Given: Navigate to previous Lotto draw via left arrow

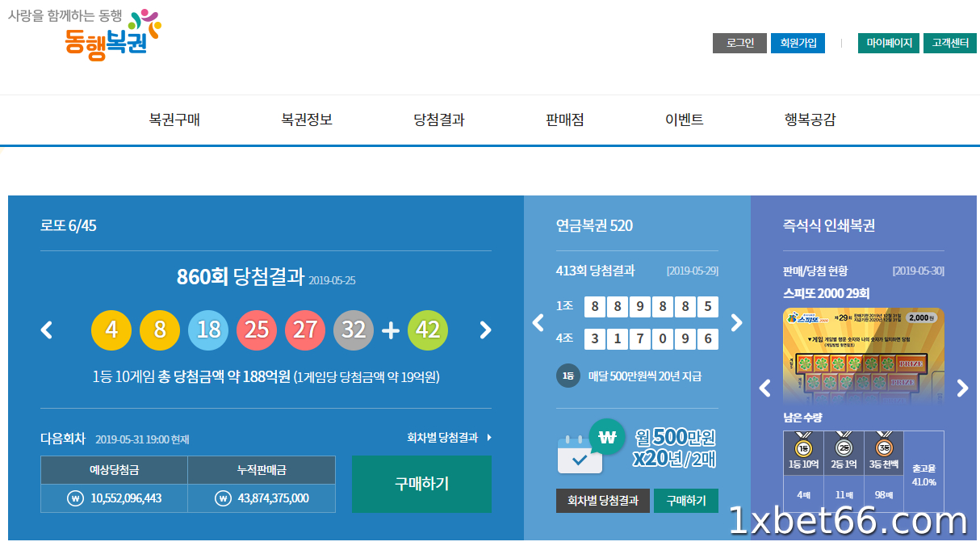Looking at the screenshot, I should click(46, 330).
